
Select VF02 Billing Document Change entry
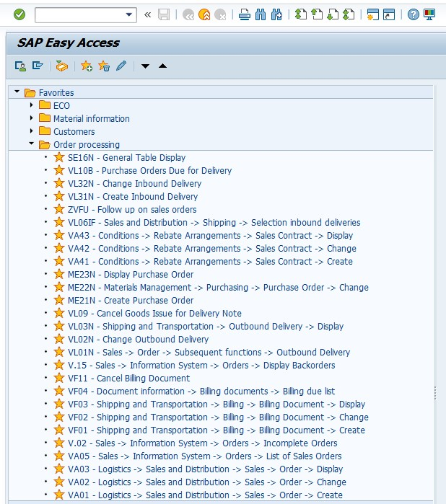tap(218, 417)
